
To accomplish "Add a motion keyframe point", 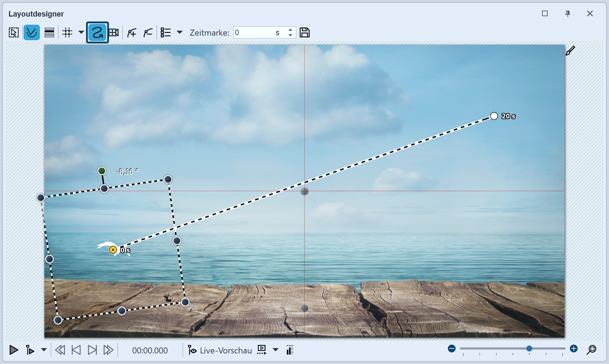I will 132,33.
